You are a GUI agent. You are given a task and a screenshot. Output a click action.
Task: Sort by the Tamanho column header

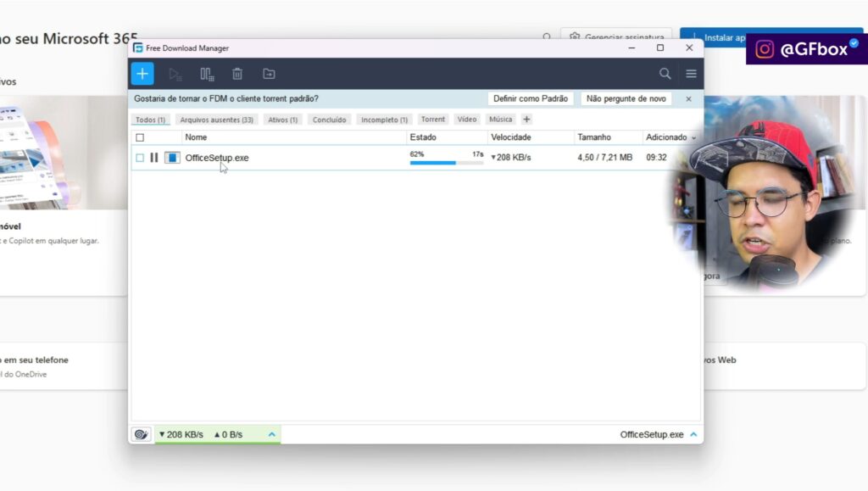pyautogui.click(x=594, y=137)
